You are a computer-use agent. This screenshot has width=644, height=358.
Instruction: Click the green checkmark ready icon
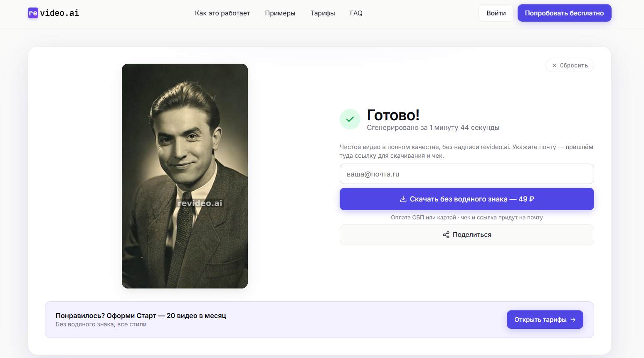[350, 119]
